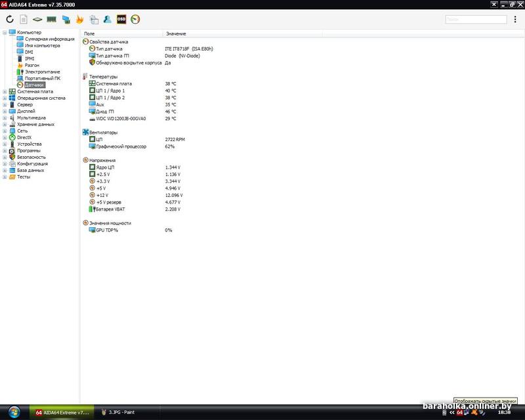Click the +5 V voltage row
Screen dimensions: 525x420
click(x=135, y=188)
